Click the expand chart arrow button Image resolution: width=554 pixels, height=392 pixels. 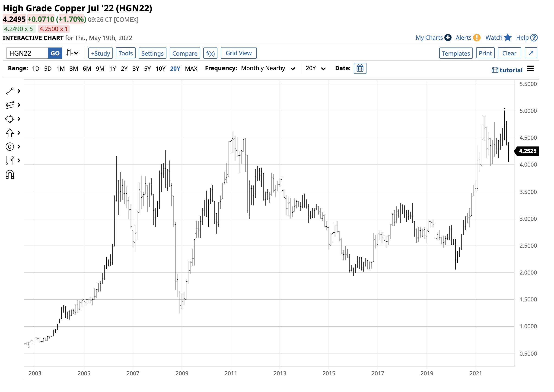click(x=531, y=53)
